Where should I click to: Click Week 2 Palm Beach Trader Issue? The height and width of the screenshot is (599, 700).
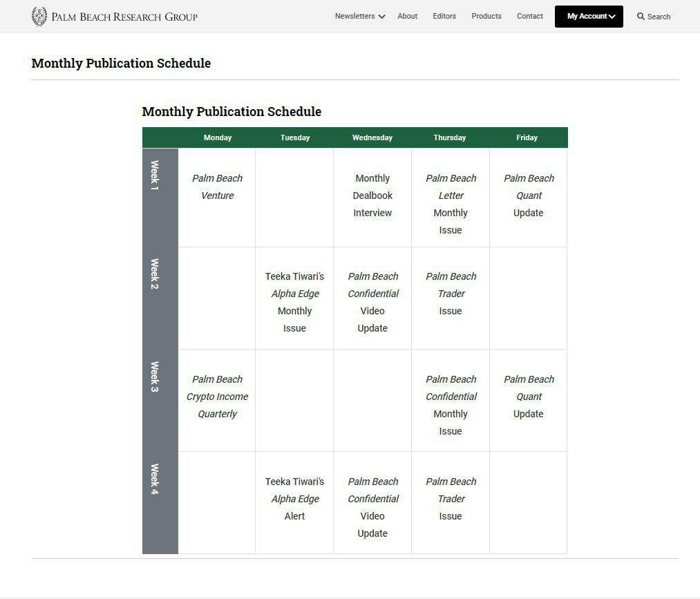point(451,294)
